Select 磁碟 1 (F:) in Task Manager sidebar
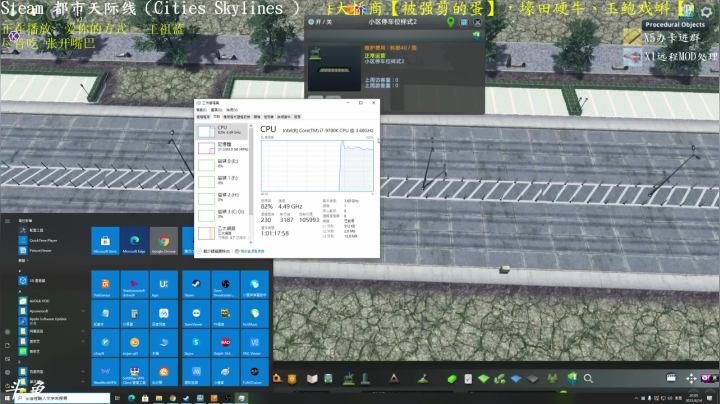Screen dimensions: 720x404 [223, 181]
